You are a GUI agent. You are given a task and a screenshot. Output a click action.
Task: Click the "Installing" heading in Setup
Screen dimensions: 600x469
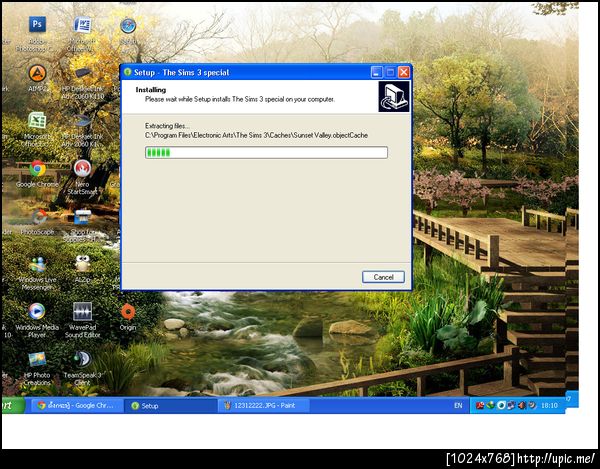click(x=151, y=90)
